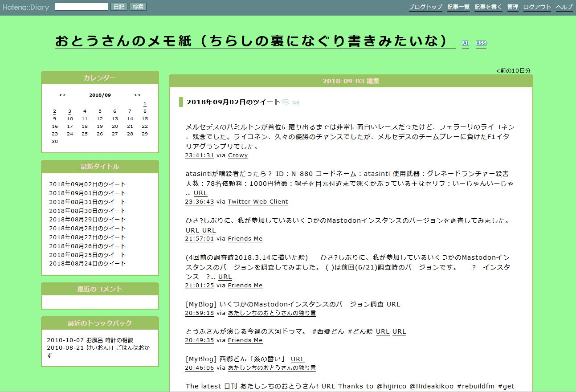The image size is (576, 392).
Task: Open calendar day 3
Action: point(69,111)
